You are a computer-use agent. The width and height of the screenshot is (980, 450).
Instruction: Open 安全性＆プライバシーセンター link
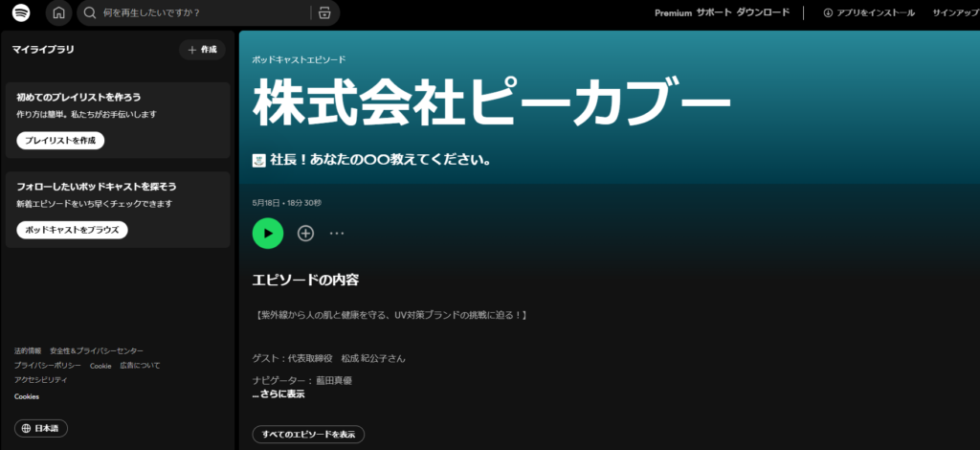click(97, 351)
